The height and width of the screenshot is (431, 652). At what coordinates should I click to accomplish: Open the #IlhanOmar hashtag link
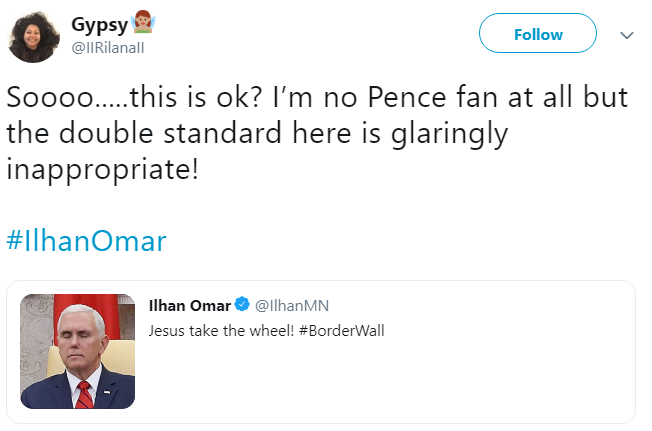coord(86,241)
